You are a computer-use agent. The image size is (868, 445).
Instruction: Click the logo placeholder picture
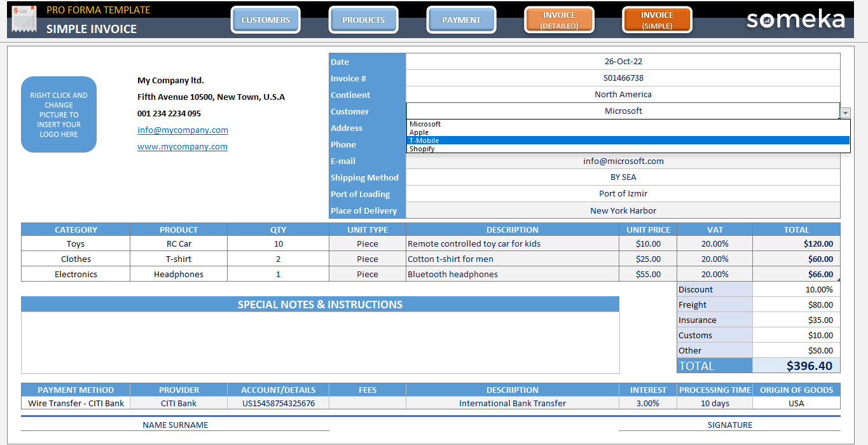(59, 114)
